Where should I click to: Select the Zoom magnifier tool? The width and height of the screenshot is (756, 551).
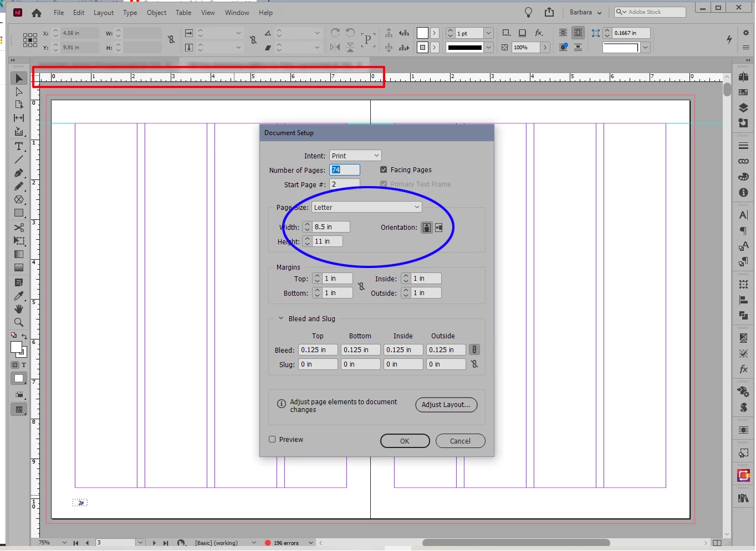[x=19, y=322]
